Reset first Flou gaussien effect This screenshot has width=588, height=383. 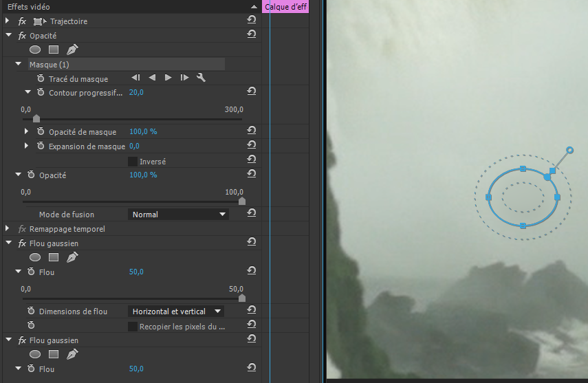click(x=252, y=242)
